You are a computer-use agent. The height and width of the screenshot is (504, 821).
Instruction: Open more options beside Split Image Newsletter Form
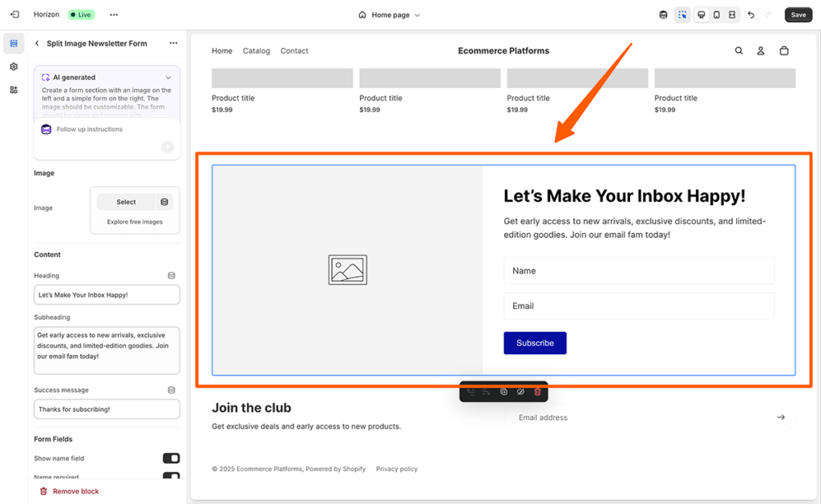tap(173, 43)
